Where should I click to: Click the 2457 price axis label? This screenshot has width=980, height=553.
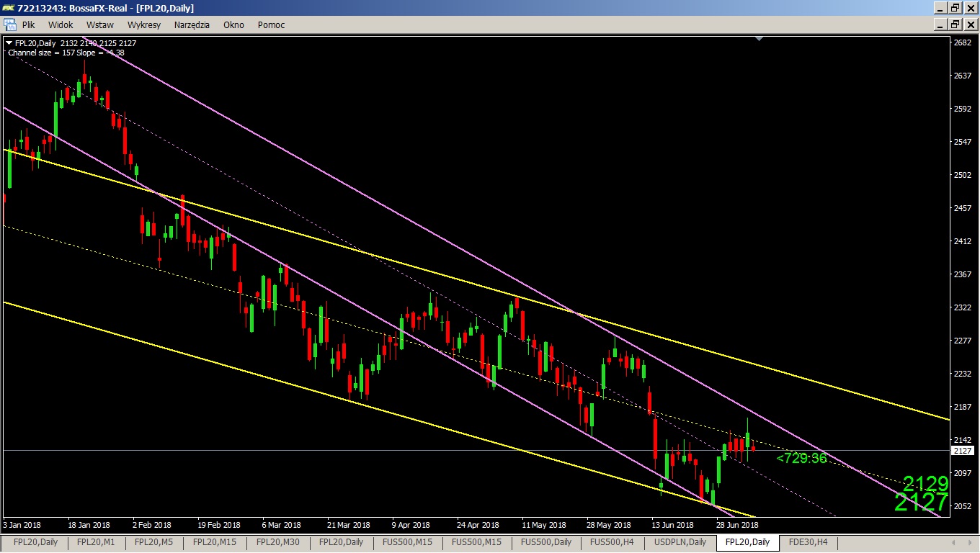963,208
